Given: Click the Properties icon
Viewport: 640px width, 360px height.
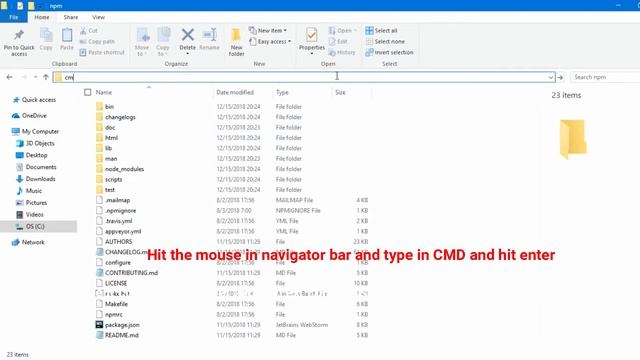Looking at the screenshot, I should tap(311, 36).
